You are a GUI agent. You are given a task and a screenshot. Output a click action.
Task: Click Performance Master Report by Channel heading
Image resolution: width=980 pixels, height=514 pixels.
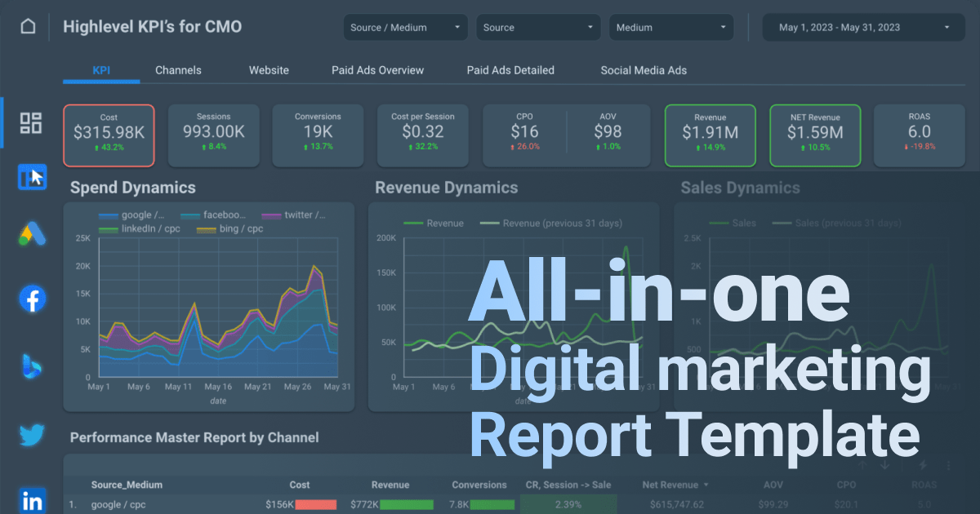pos(194,438)
